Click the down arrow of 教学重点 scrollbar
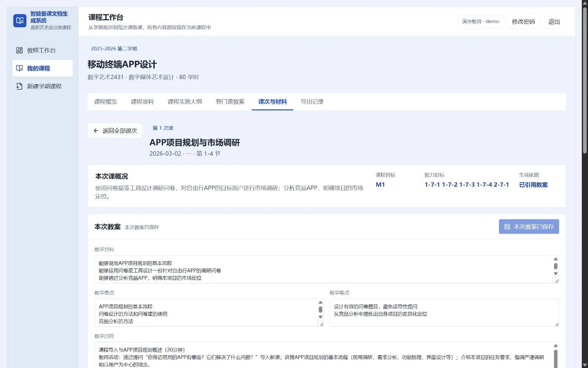The image size is (588, 368). (321, 317)
